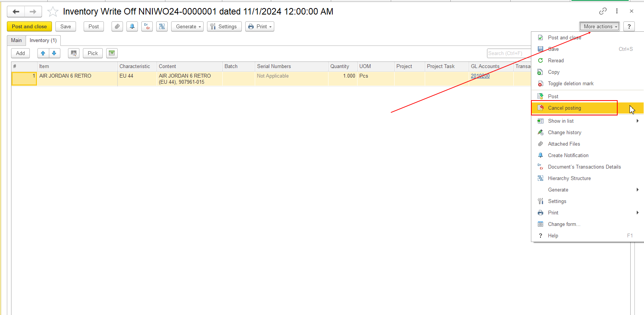Move row down with the down arrow
This screenshot has width=644, height=315.
click(54, 53)
